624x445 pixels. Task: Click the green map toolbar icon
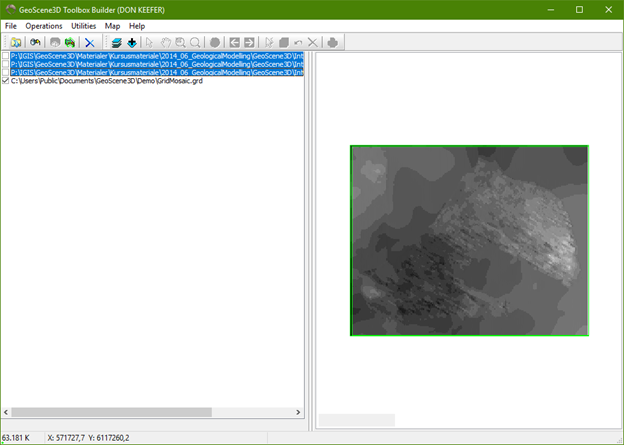70,42
